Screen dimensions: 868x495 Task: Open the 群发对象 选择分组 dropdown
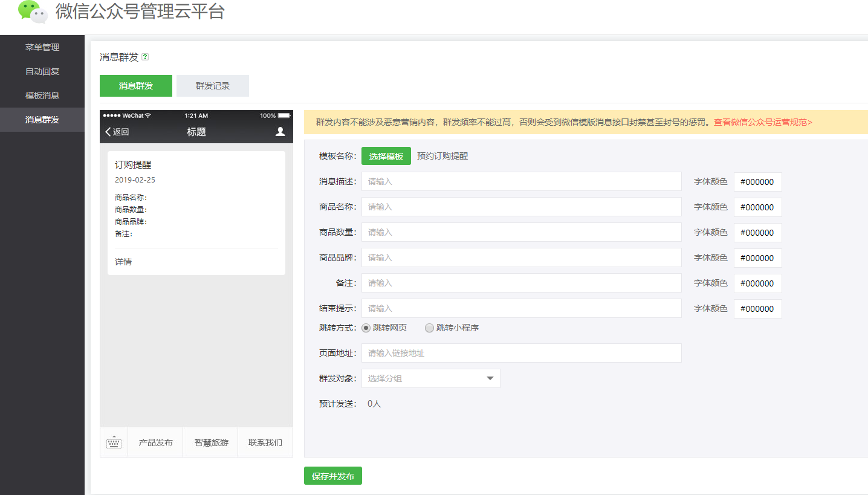tap(430, 378)
